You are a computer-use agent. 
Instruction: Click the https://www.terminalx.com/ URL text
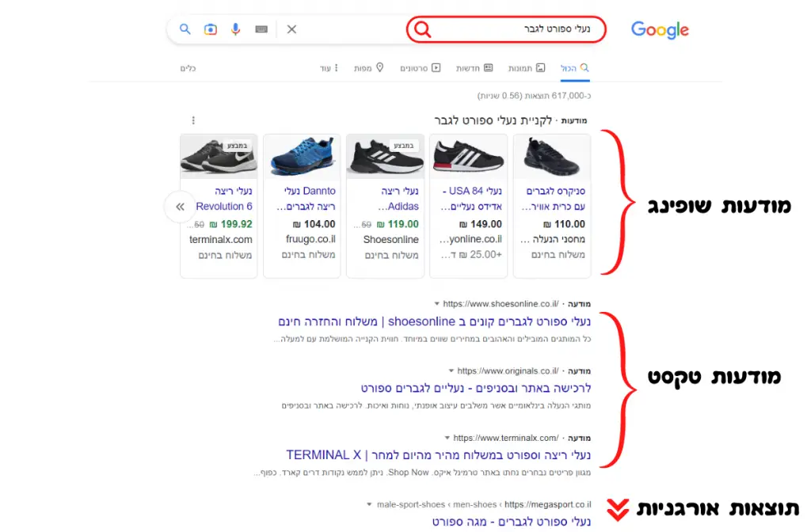tap(506, 439)
